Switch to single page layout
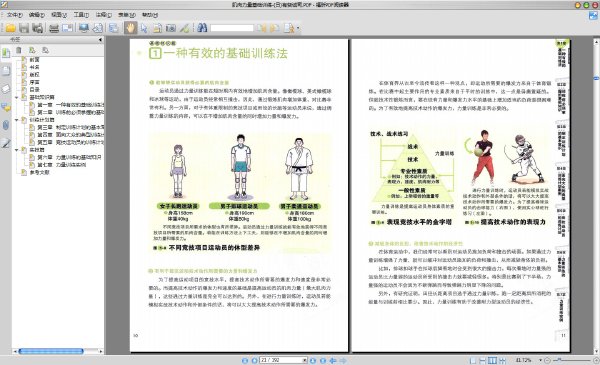600x365 pixels. click(x=473, y=360)
